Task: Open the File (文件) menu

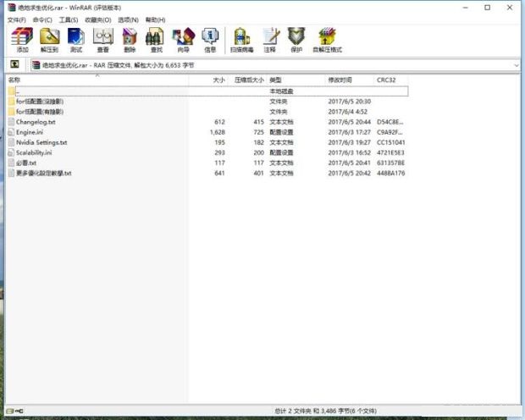Action: tap(16, 20)
